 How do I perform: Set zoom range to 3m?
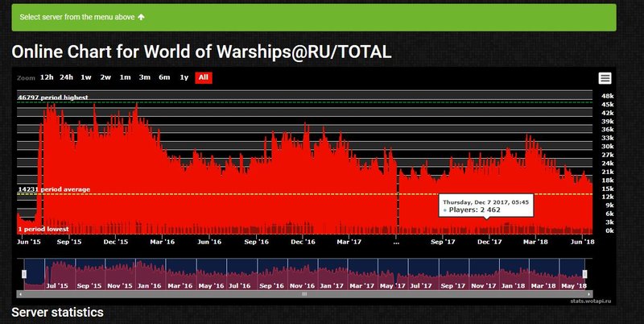(x=145, y=77)
